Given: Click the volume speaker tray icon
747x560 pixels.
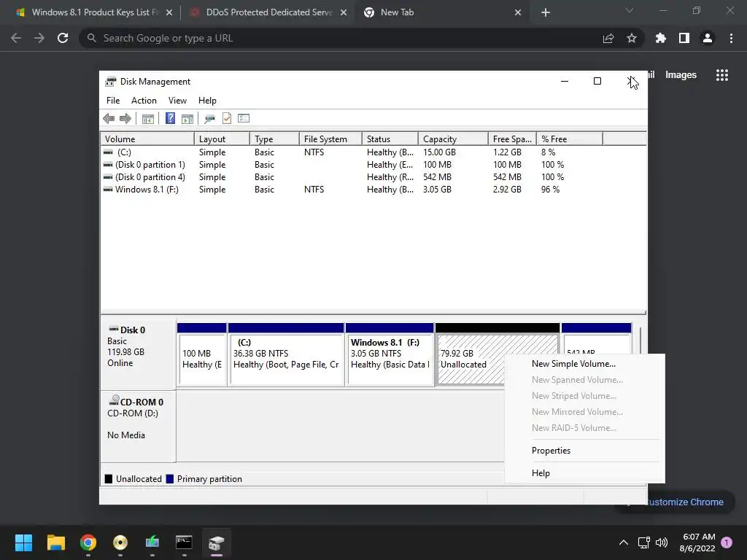Looking at the screenshot, I should [x=662, y=542].
